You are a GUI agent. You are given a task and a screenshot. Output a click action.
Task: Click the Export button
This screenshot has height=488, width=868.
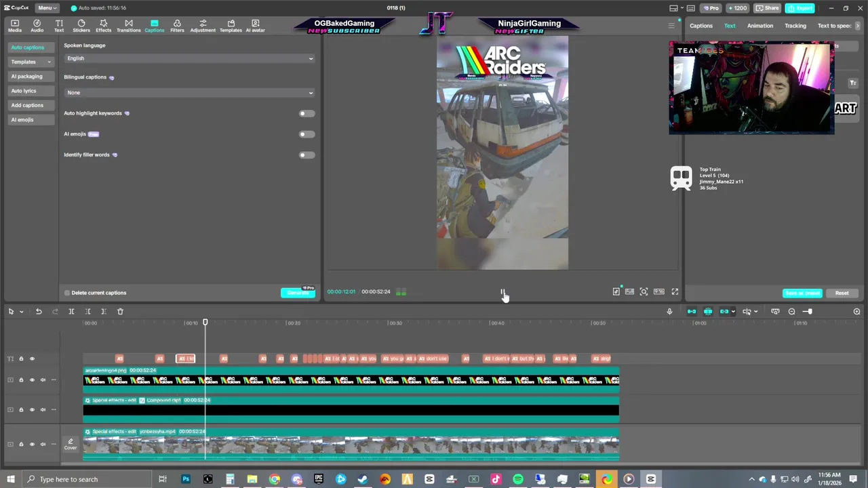coord(800,8)
